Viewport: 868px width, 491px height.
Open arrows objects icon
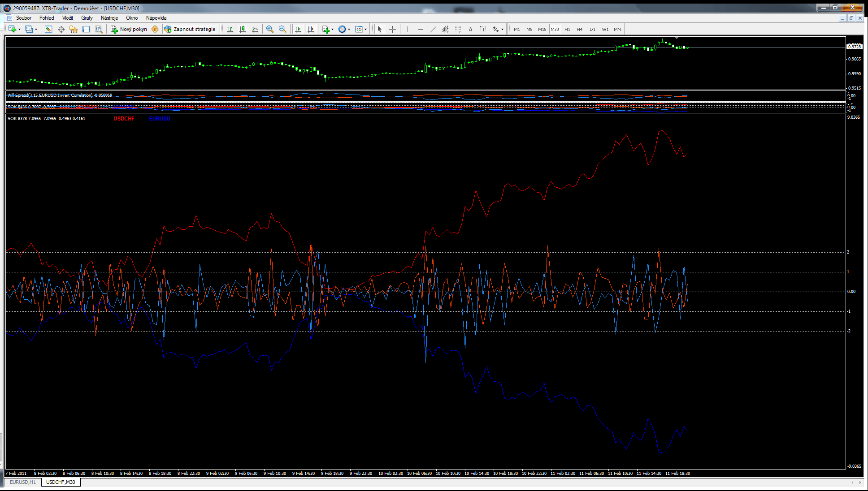[x=495, y=29]
